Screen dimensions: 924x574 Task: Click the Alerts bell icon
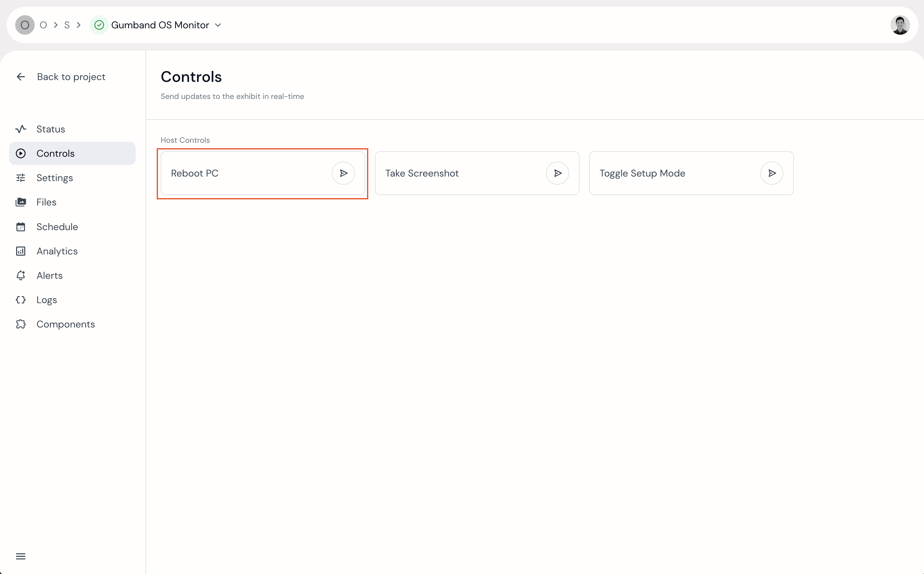tap(21, 275)
